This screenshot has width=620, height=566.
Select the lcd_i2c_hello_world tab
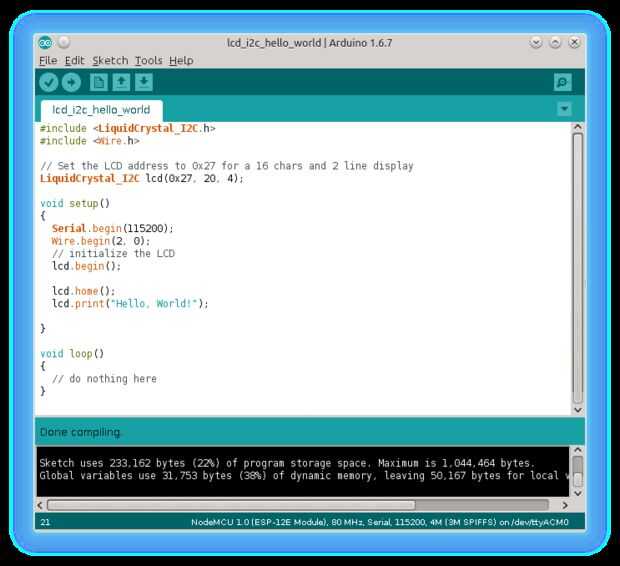(101, 110)
